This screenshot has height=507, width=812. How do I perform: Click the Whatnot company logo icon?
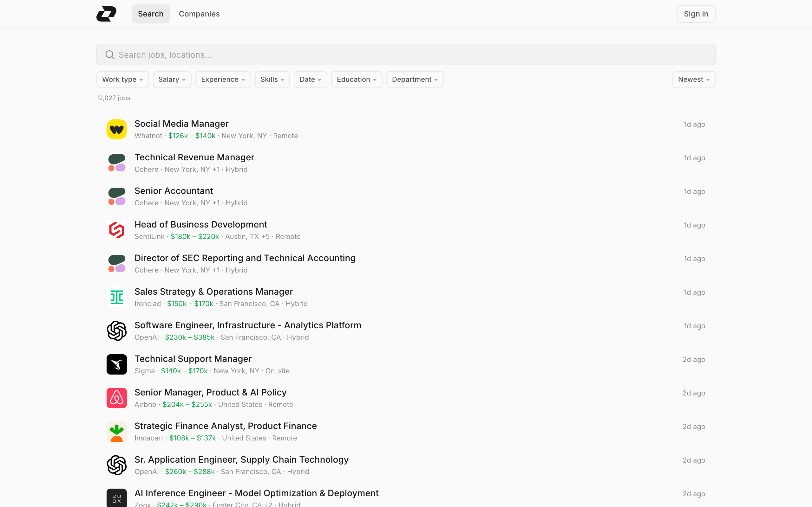[x=116, y=129]
